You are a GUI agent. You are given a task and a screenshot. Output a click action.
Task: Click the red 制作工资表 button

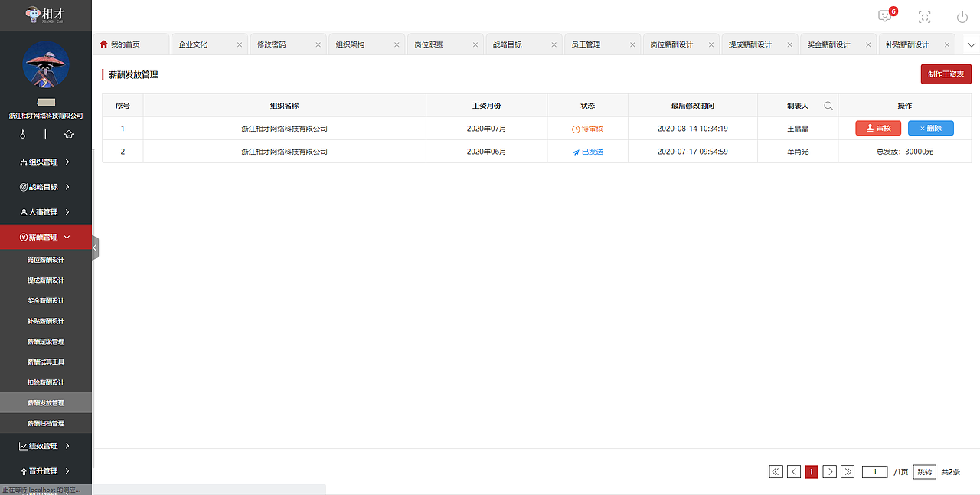tap(946, 74)
